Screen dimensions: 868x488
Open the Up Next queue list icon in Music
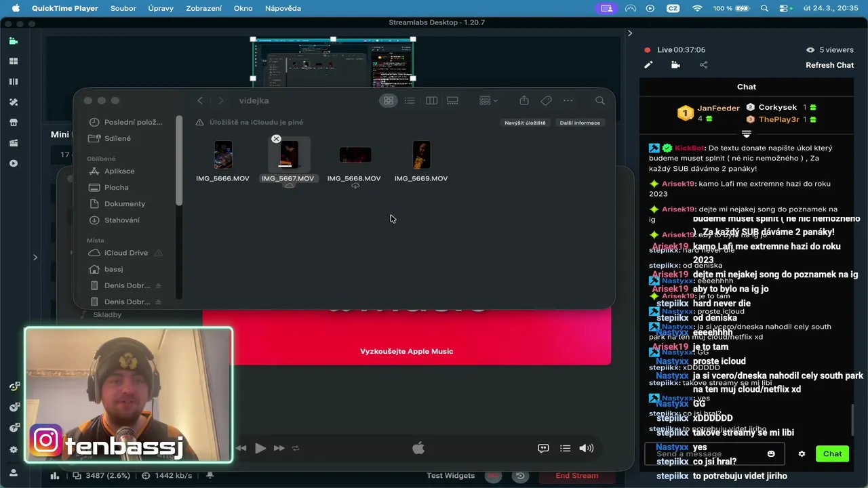coord(565,448)
